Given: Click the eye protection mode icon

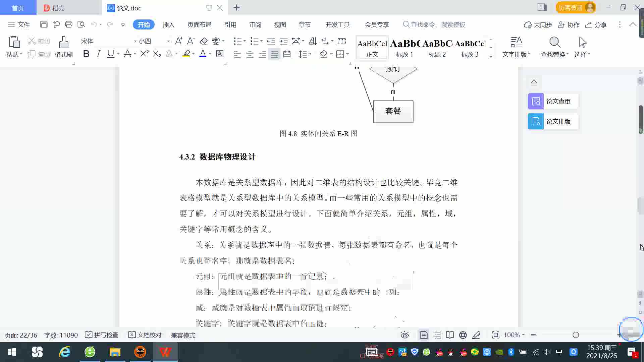Looking at the screenshot, I should 405,335.
